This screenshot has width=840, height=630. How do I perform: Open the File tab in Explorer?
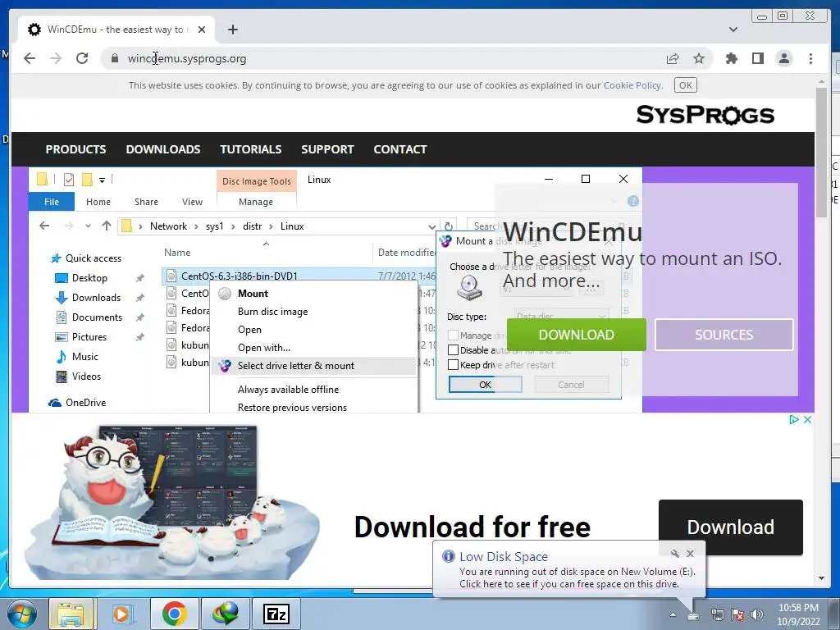pyautogui.click(x=52, y=202)
